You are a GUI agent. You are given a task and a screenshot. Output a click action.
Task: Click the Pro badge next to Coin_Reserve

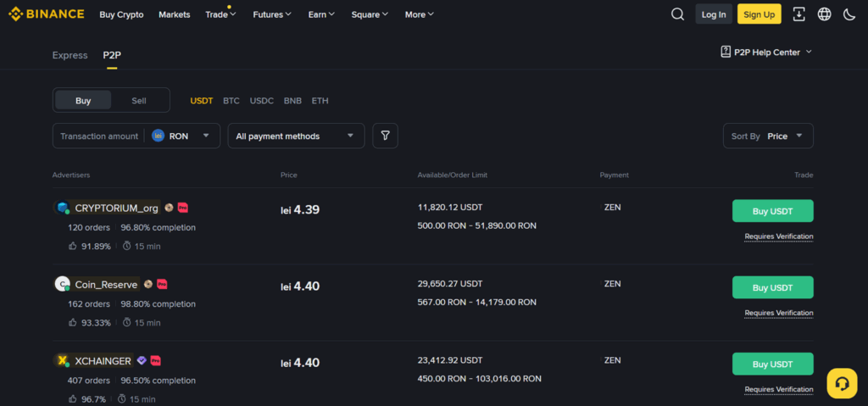162,284
